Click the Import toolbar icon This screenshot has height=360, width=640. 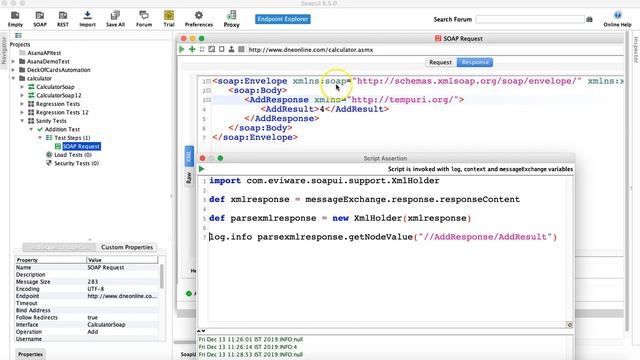pyautogui.click(x=87, y=19)
